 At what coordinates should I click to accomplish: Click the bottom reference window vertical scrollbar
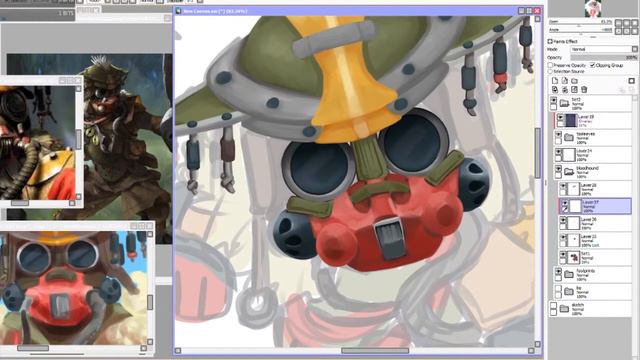(x=150, y=302)
